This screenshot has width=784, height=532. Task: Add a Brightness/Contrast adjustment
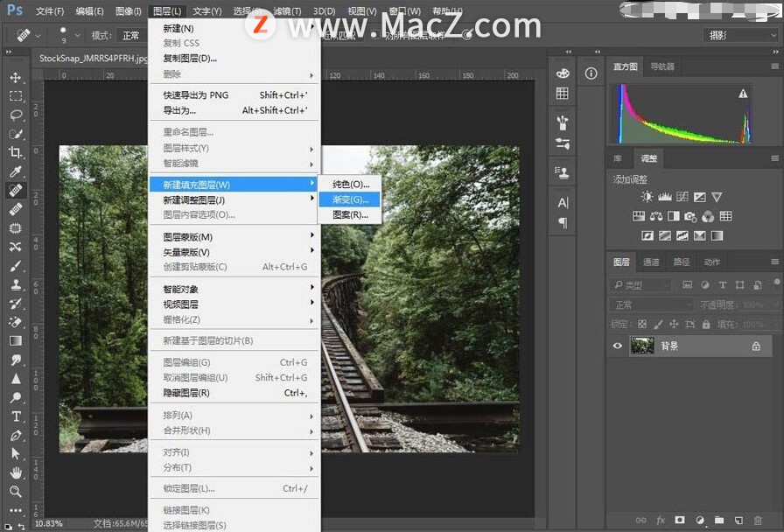point(647,197)
